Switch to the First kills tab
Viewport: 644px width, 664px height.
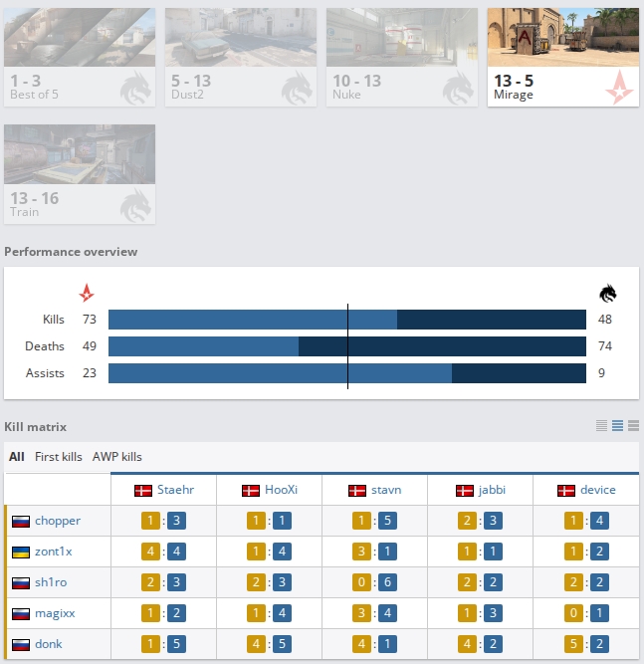tap(59, 457)
